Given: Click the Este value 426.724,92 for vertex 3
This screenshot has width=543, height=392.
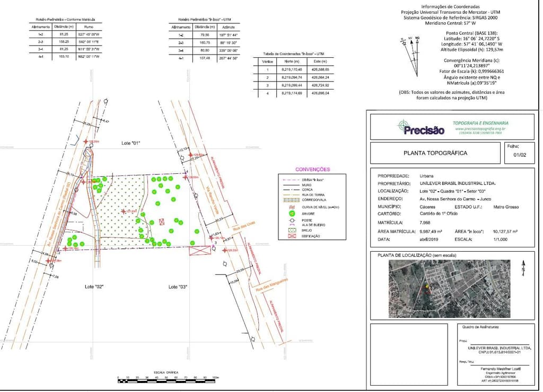Looking at the screenshot, I should point(320,85).
